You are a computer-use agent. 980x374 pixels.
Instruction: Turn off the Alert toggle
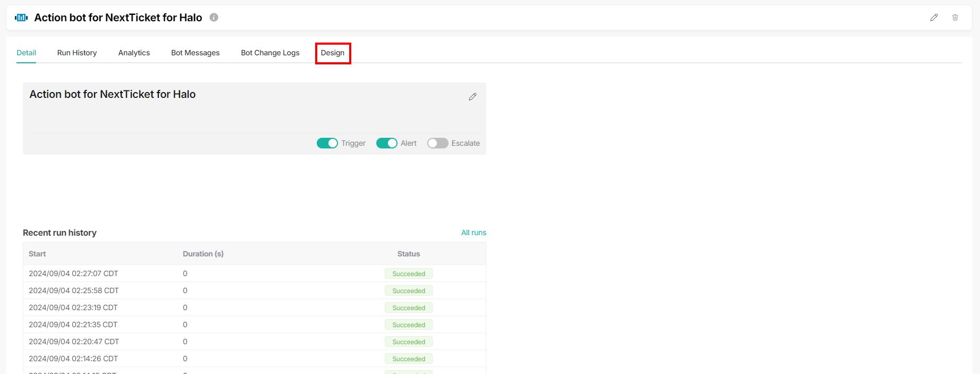pos(387,143)
